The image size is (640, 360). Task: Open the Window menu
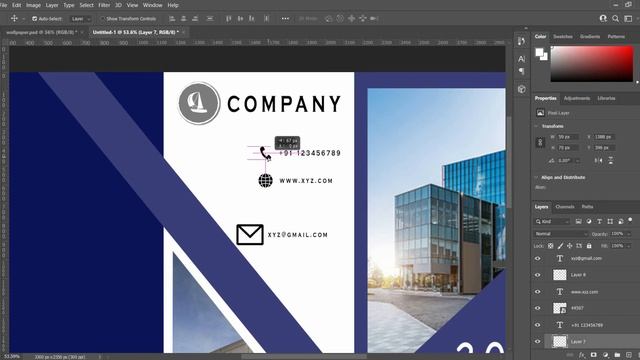click(x=153, y=5)
